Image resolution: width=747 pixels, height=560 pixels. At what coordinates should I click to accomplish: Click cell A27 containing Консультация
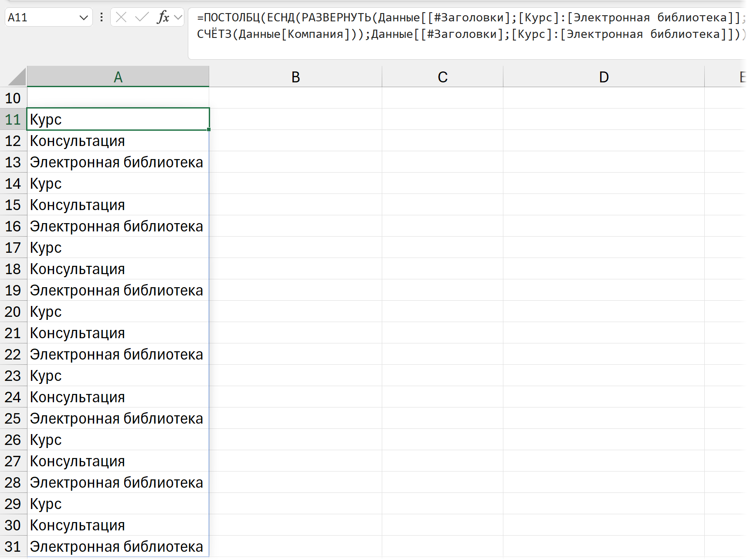(x=118, y=461)
